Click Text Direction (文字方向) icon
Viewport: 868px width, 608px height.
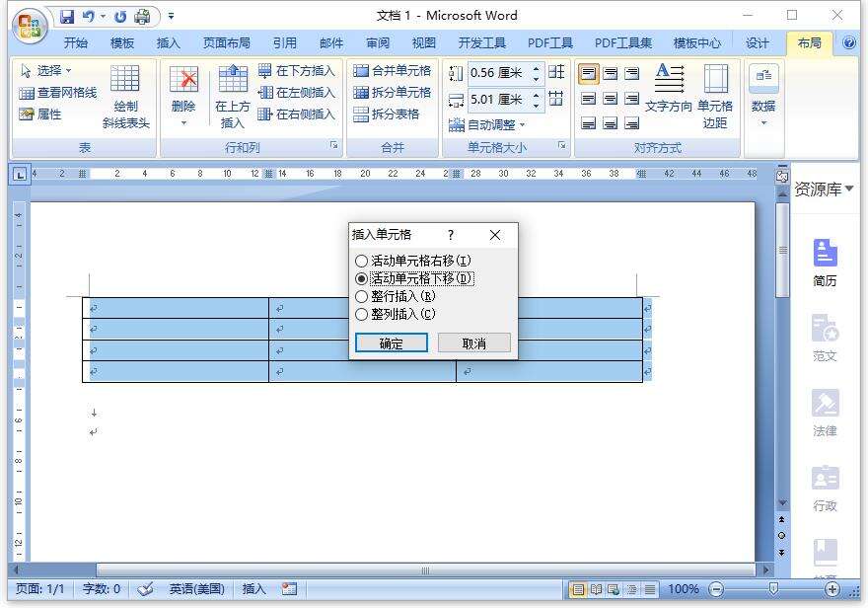(x=670, y=79)
